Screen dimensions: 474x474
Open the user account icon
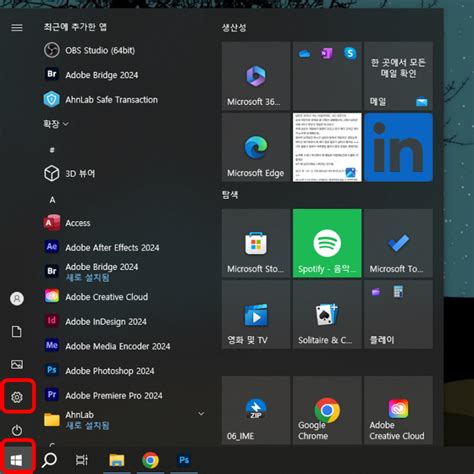coord(17,298)
